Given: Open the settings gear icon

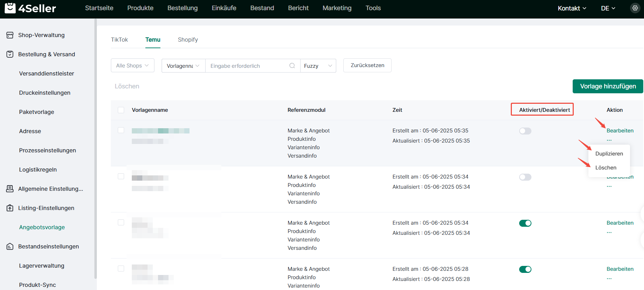Looking at the screenshot, I should coord(635,8).
